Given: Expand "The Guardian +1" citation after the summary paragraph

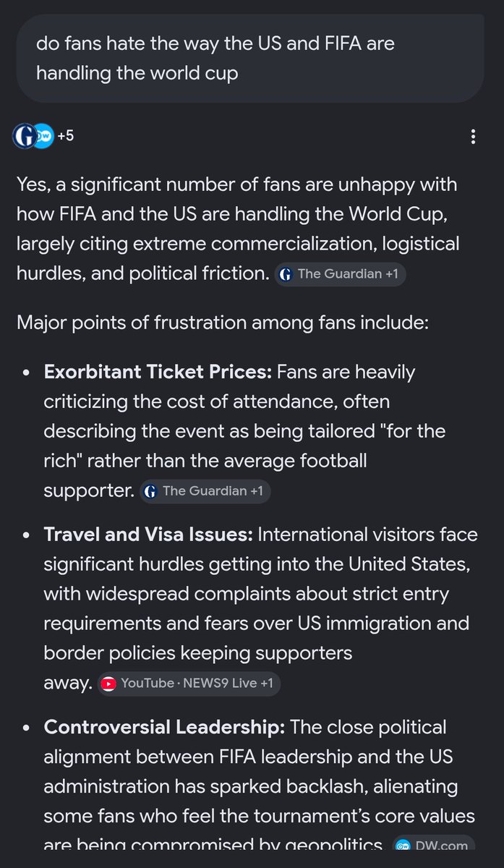Looking at the screenshot, I should (341, 275).
